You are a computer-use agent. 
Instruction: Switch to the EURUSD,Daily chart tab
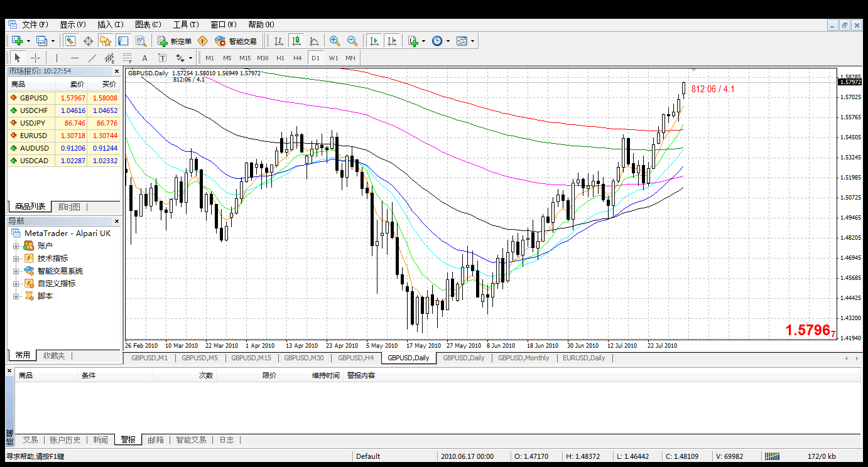583,358
